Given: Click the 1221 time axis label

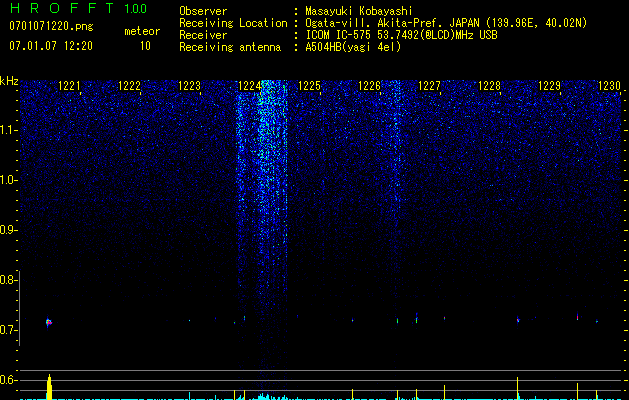Looking at the screenshot, I should coord(69,86).
